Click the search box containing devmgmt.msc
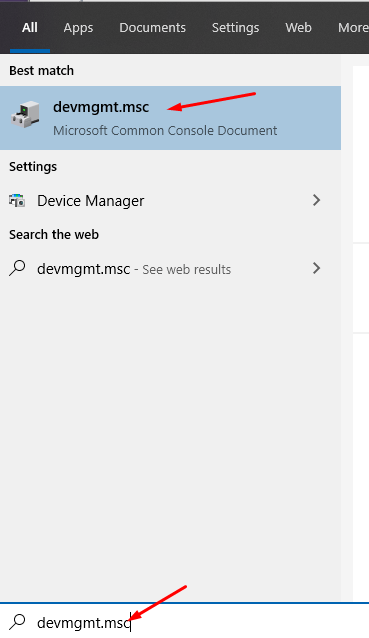Viewport: 369px width, 638px height. (184, 622)
